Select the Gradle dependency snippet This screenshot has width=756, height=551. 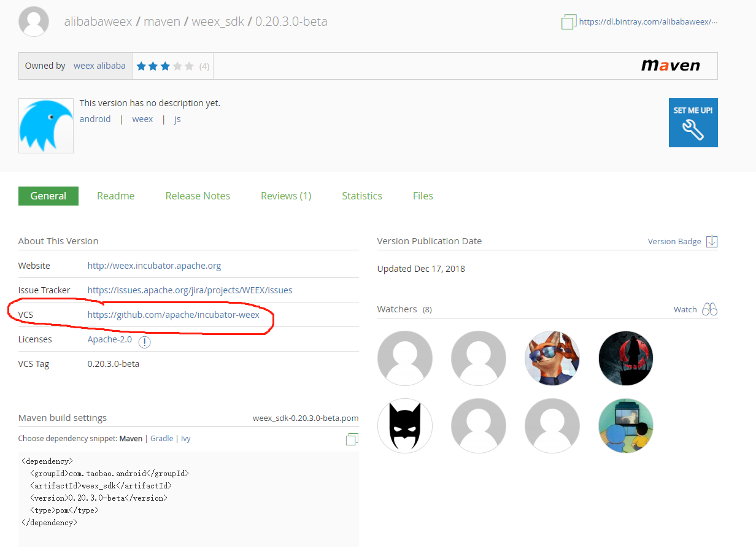162,439
